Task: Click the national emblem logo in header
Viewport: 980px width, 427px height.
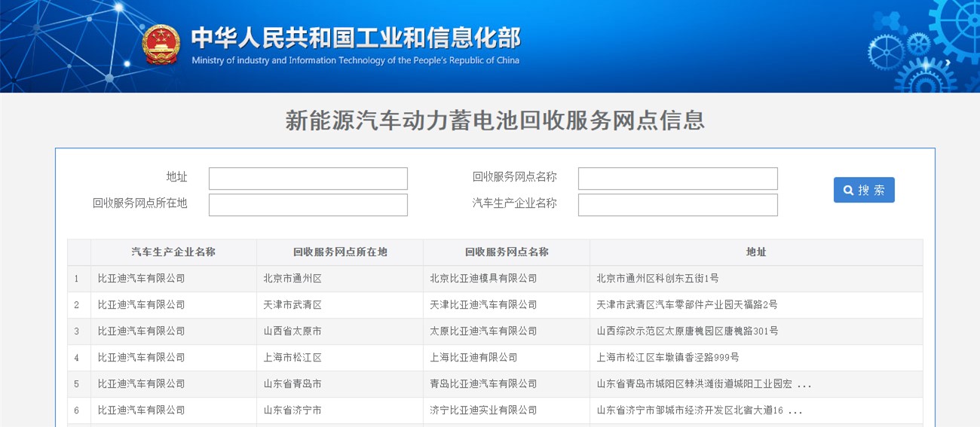Action: [x=161, y=44]
